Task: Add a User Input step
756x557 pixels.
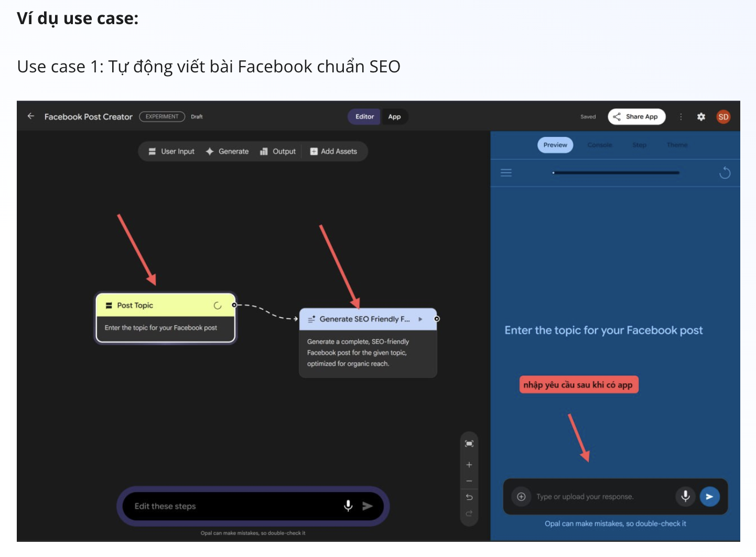Action: [171, 152]
